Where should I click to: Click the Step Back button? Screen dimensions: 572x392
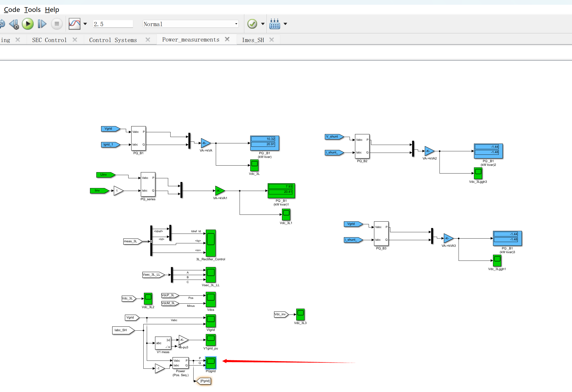[x=14, y=24]
